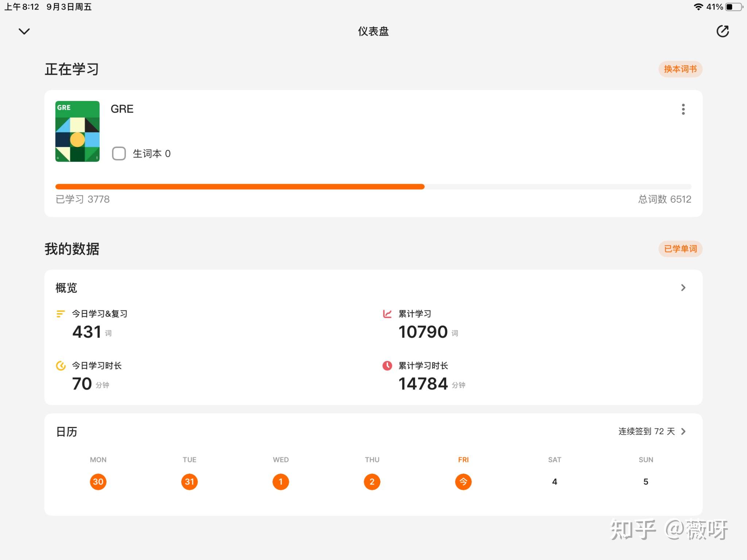Tap the 累计学习时长 red clock icon
Viewport: 747px width, 560px height.
click(x=387, y=365)
